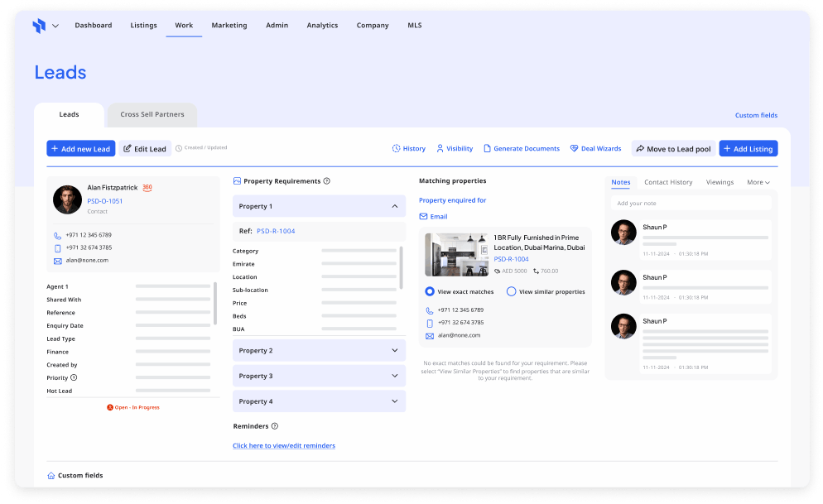The width and height of the screenshot is (823, 504).
Task: Select the View similar properties radio button
Action: (x=511, y=291)
